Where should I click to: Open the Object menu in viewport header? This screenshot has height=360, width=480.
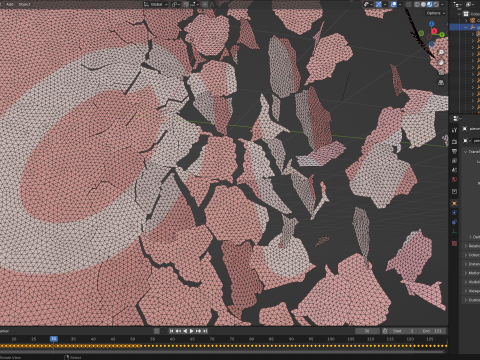click(24, 4)
